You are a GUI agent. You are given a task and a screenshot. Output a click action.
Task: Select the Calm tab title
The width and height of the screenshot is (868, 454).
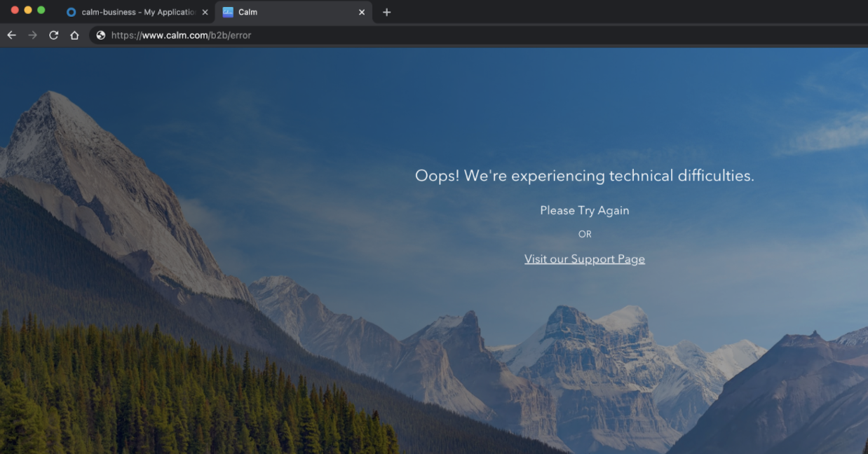click(x=248, y=12)
